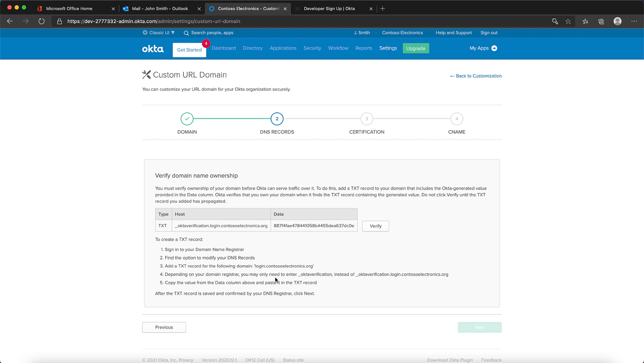
Task: Open browser settings and more menu
Action: [x=634, y=21]
